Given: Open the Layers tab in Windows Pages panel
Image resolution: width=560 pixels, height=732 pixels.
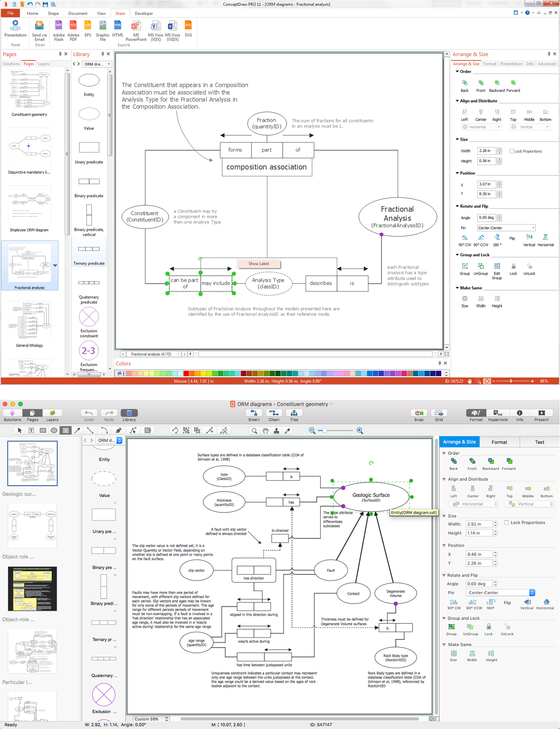Looking at the screenshot, I should [x=44, y=64].
